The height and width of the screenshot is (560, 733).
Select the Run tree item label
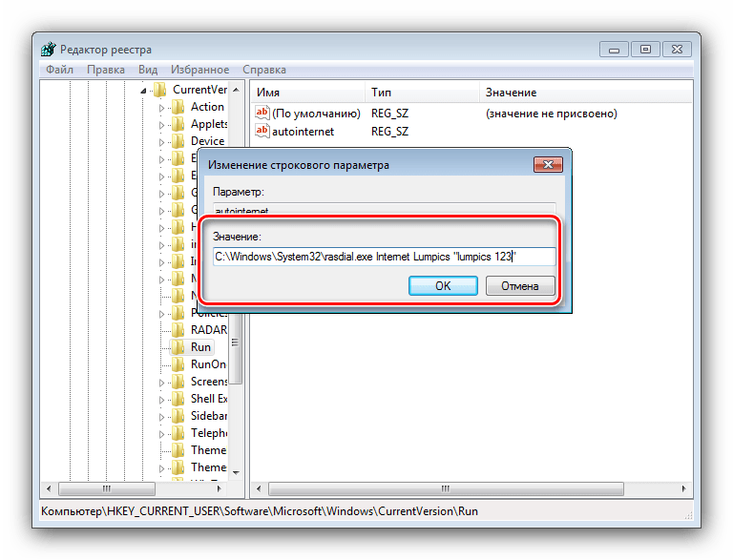click(x=200, y=347)
